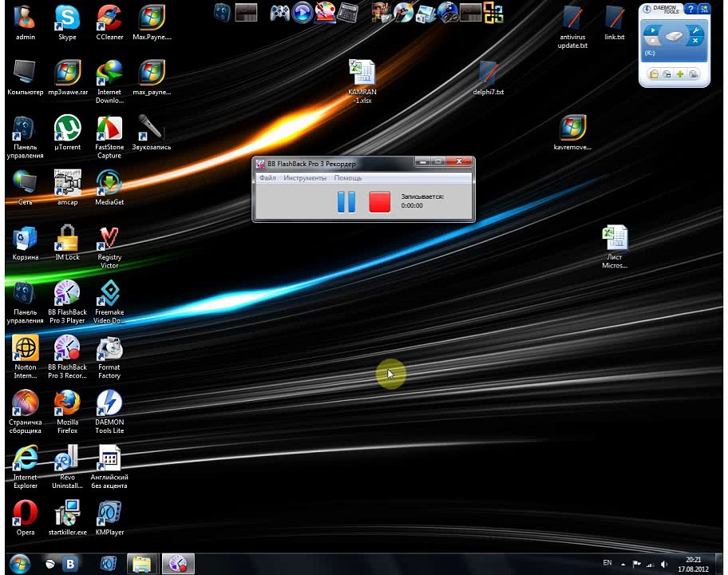Launch the game controller icon in top dock
This screenshot has height=575, width=728.
(280, 13)
